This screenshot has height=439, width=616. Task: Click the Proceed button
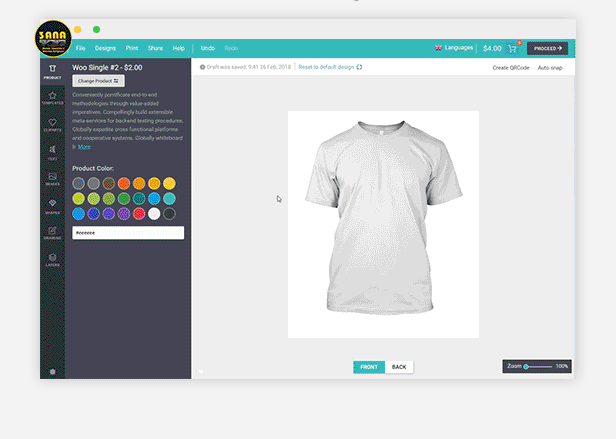[547, 48]
